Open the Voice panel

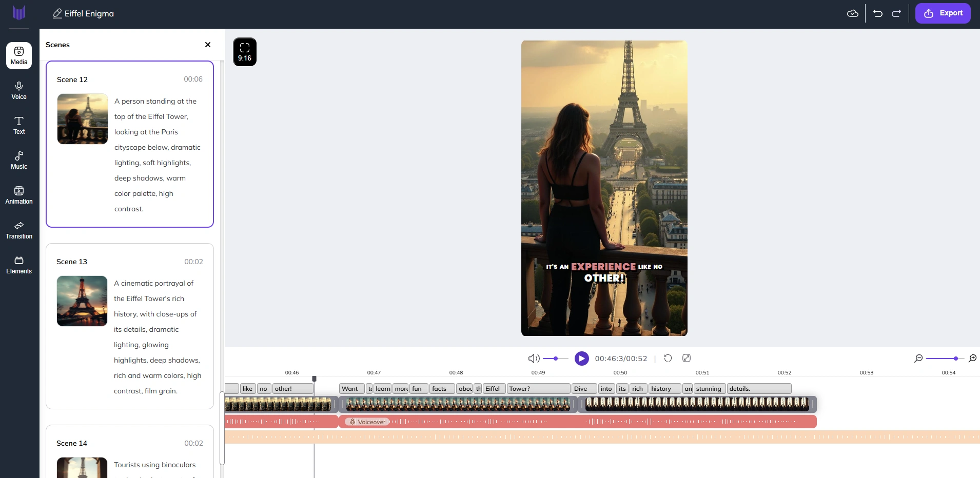(x=19, y=90)
